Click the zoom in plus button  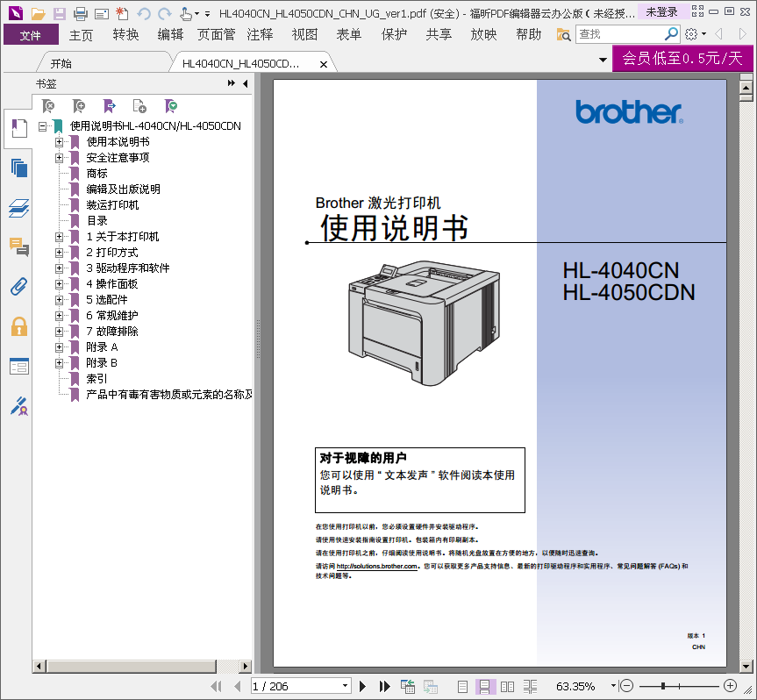tap(731, 685)
